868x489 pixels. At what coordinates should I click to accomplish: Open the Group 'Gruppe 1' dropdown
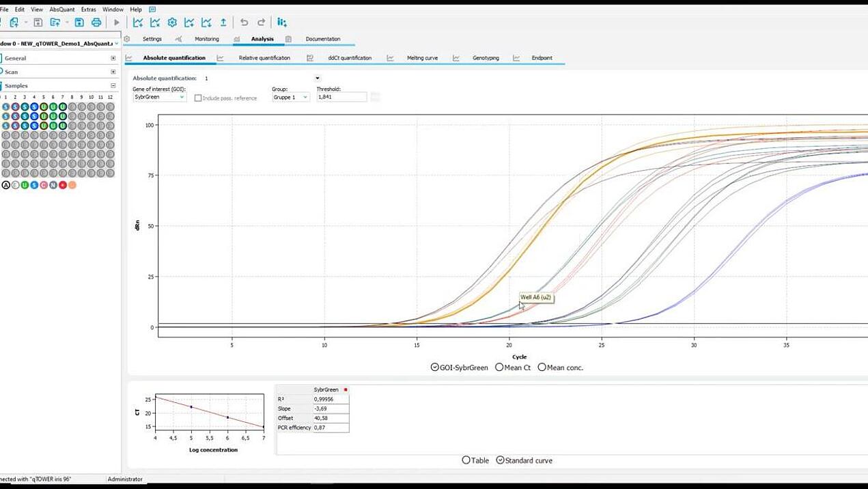click(291, 97)
